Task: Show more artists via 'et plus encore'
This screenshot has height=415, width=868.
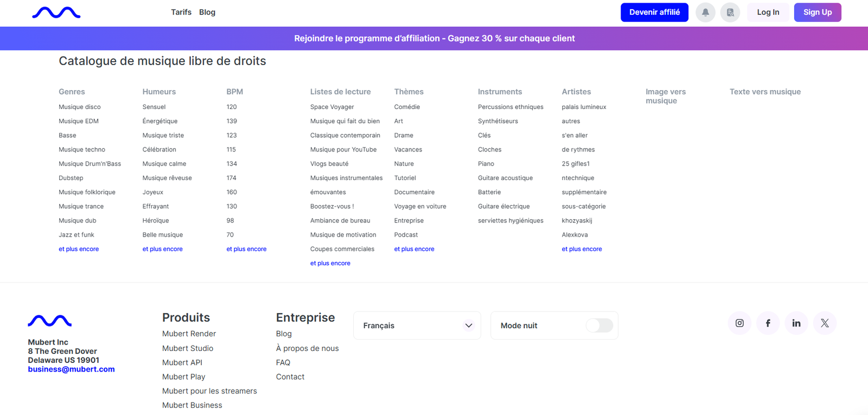Action: coord(582,249)
